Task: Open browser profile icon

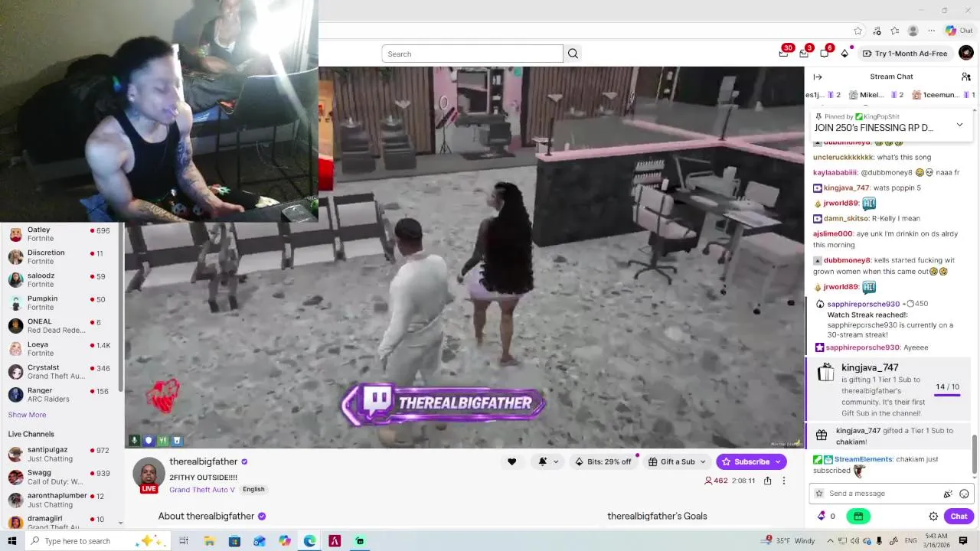Action: point(913,31)
